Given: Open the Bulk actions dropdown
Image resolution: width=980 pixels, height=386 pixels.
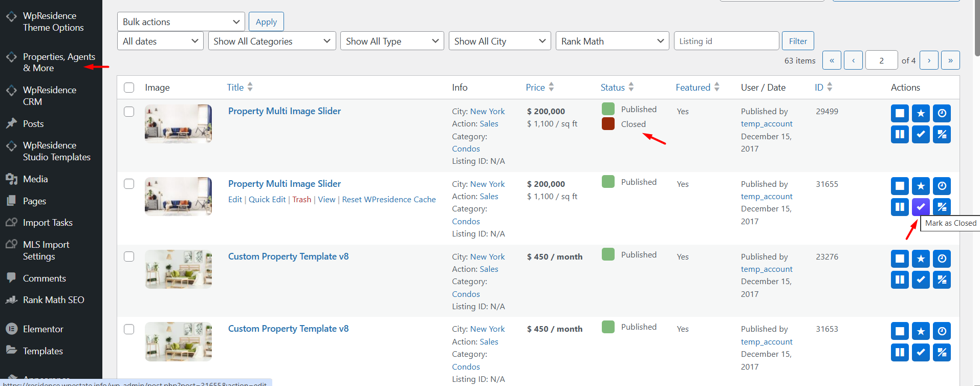Looking at the screenshot, I should pyautogui.click(x=181, y=22).
